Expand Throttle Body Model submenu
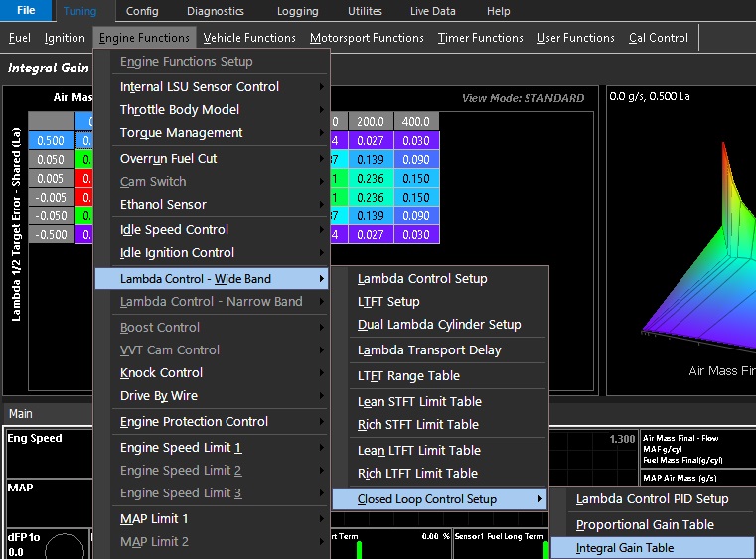 (213, 110)
